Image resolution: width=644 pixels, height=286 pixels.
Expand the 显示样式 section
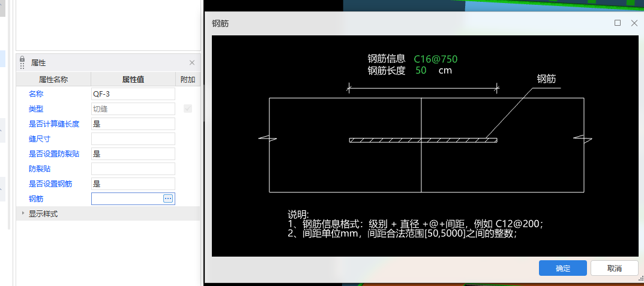click(23, 213)
